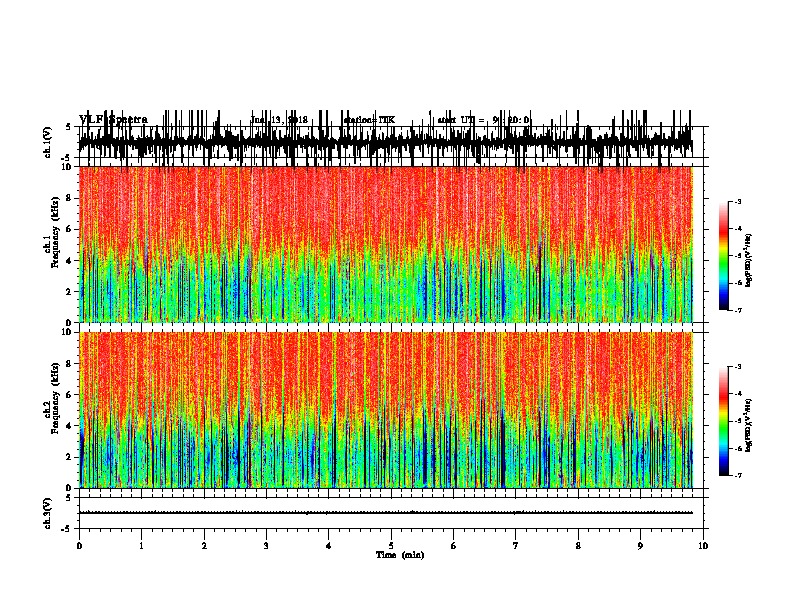Viewport: 792px width, 612px height.
Task: Click the ch.2 color bar log(PSD) label
Action: 748,426
